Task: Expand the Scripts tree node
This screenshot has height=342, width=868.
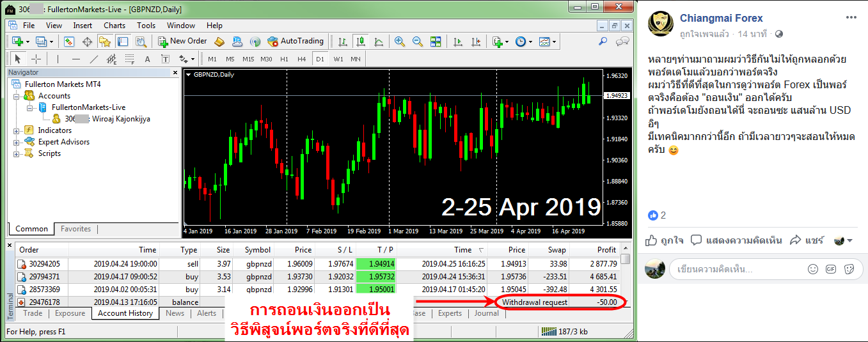Action: click(17, 153)
